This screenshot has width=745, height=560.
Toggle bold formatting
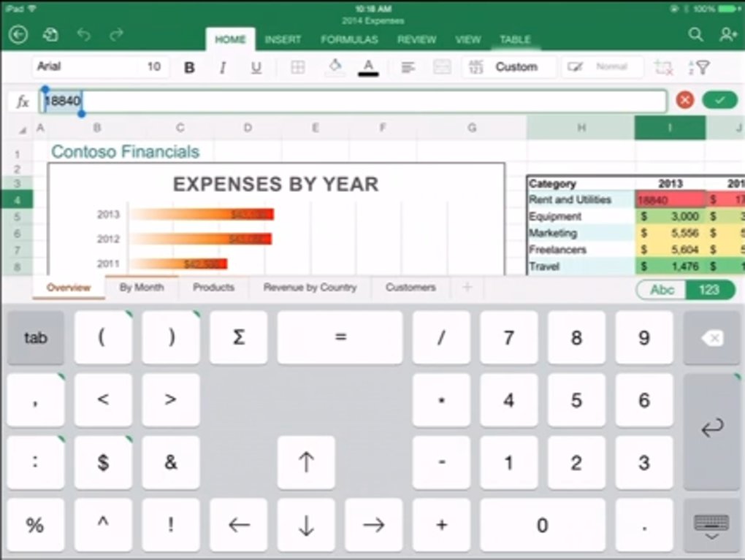[189, 67]
